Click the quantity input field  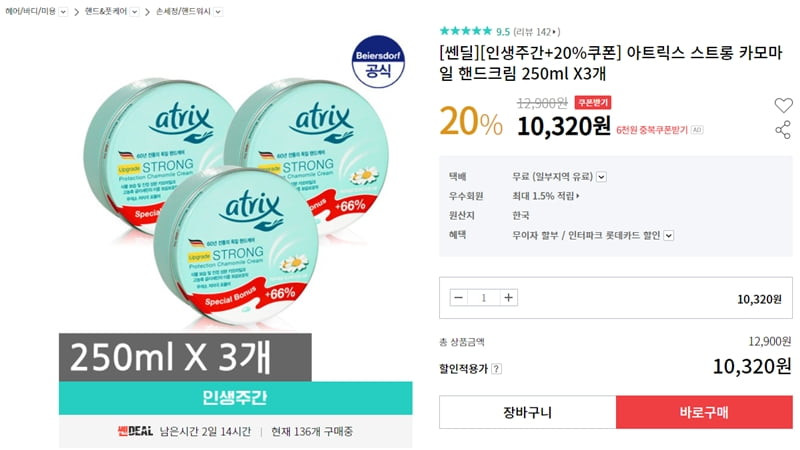tap(483, 297)
